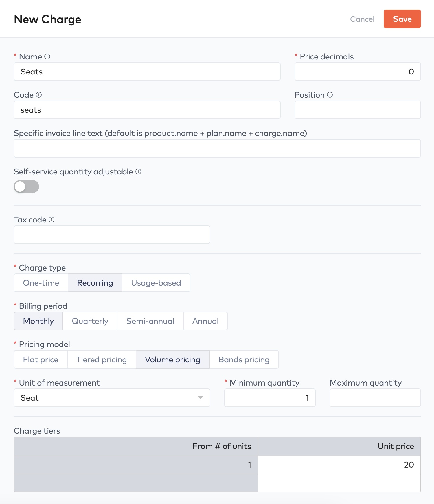Click the empty second tier Unit price cell
Screen dimensions: 434x504
coord(339,483)
